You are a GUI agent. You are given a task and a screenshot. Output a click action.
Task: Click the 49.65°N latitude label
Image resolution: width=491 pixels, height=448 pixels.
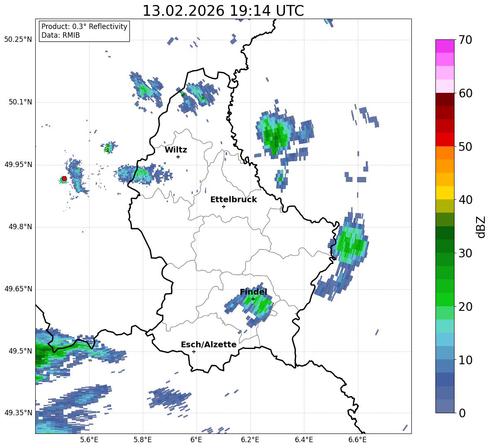(18, 289)
